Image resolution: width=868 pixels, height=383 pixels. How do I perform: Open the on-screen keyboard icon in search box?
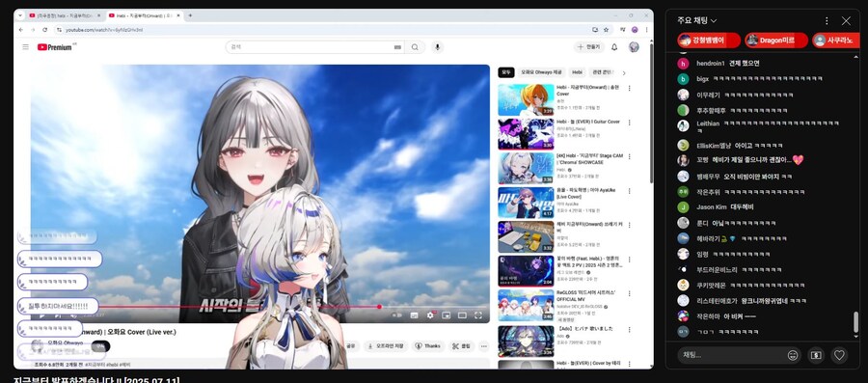point(397,47)
